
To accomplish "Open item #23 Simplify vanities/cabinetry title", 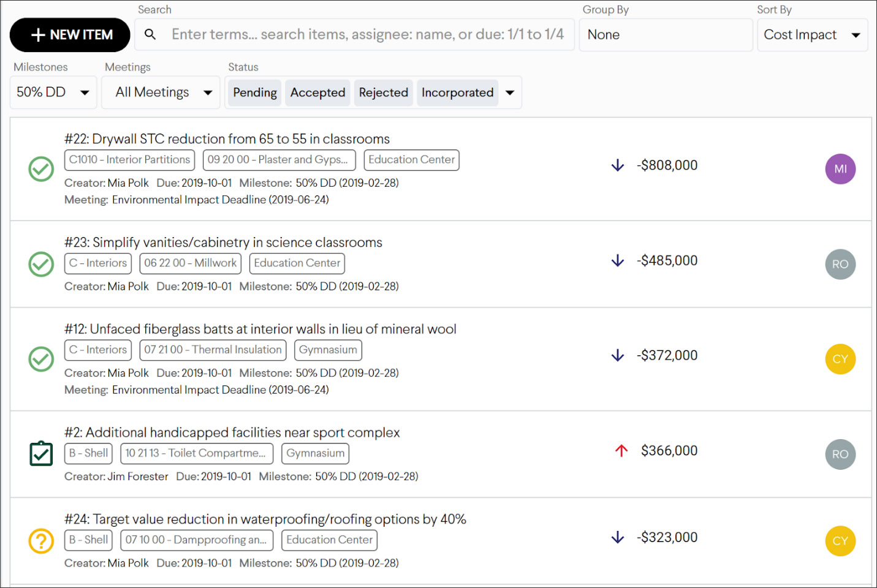I will (223, 243).
